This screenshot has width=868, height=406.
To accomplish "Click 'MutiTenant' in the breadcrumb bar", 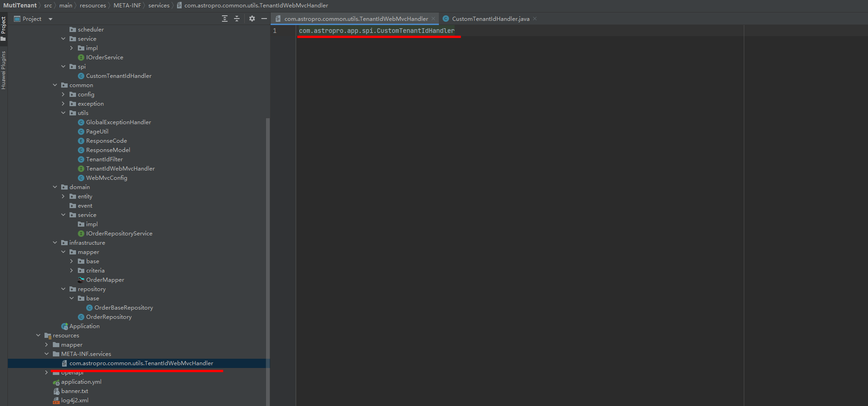I will [x=20, y=6].
